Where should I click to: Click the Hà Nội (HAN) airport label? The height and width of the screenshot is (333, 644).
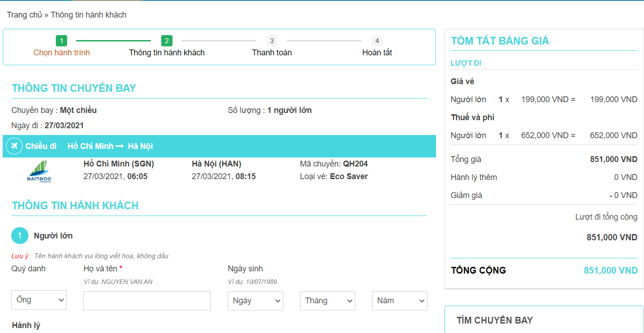[x=217, y=164]
